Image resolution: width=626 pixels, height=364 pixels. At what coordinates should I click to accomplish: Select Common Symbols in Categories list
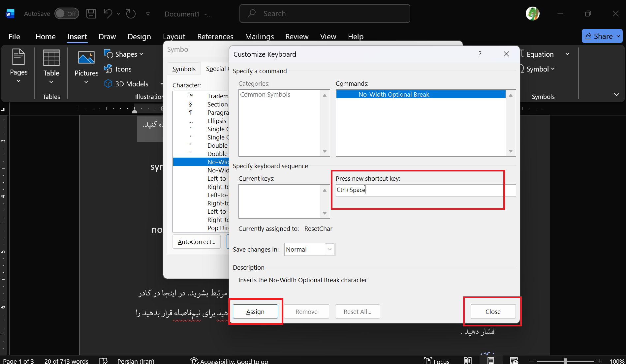tap(265, 95)
